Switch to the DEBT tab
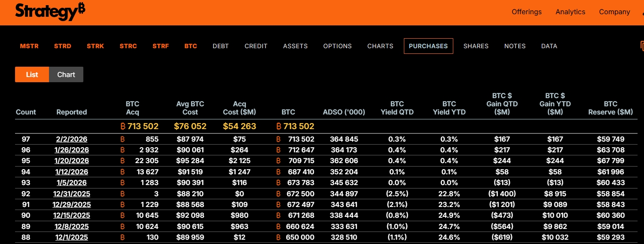Screen dimensions: 644x244 [x=221, y=46]
